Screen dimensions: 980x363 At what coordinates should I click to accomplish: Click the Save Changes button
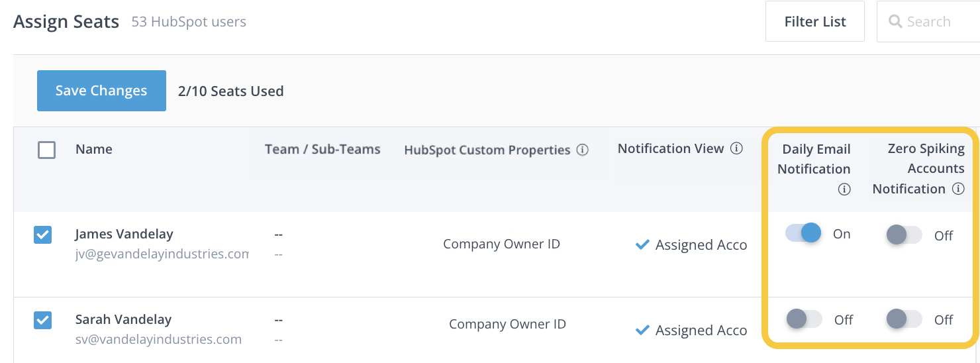pos(101,91)
